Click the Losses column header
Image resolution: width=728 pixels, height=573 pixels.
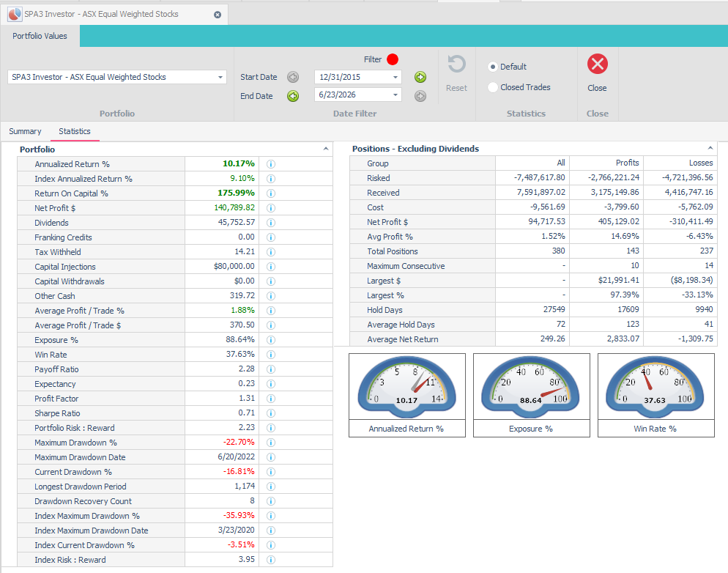(701, 163)
